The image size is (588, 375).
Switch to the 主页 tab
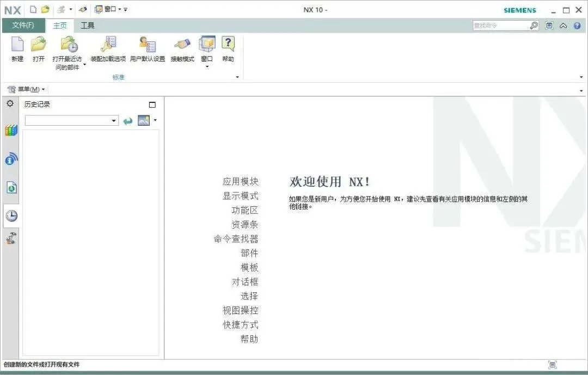tap(60, 26)
